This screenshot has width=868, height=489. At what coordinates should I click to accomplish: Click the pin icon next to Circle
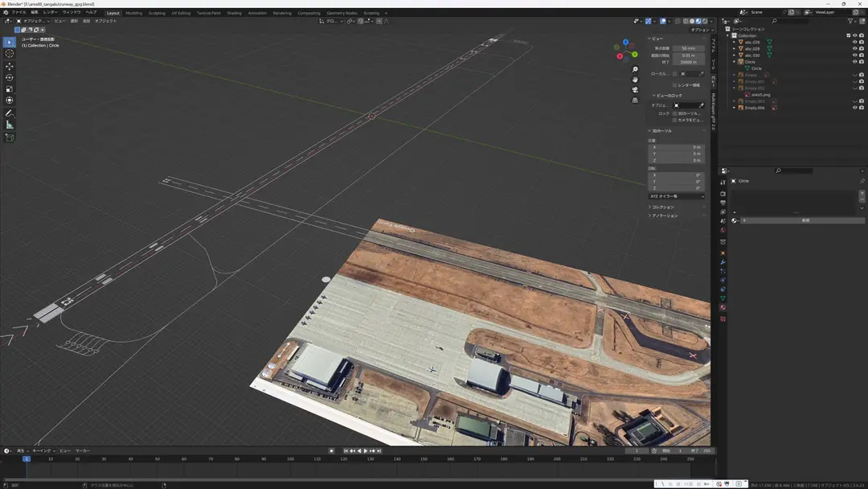point(862,181)
